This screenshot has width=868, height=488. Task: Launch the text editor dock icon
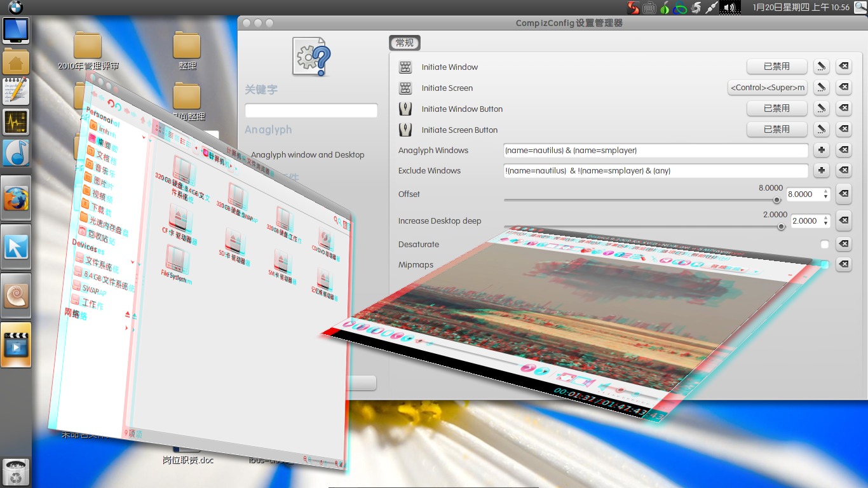[16, 91]
